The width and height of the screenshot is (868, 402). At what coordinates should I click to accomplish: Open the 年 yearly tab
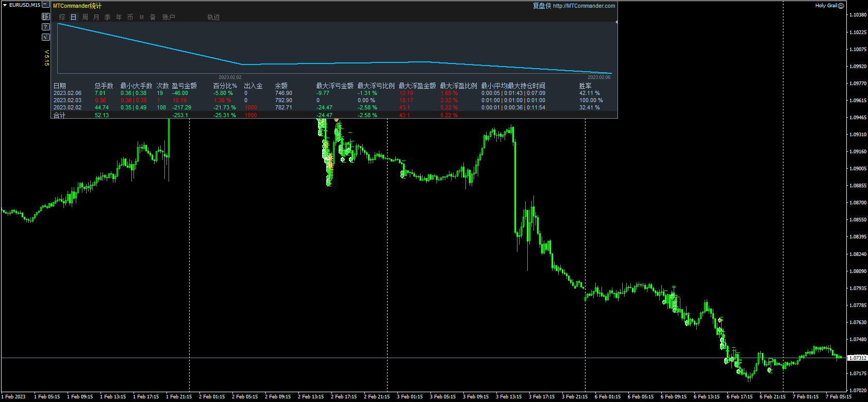coord(119,18)
